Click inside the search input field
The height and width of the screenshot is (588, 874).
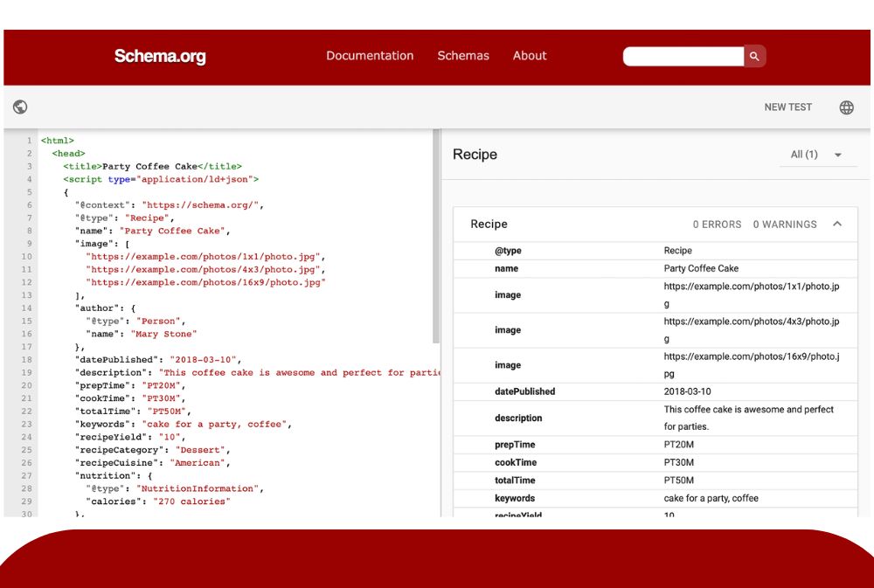(682, 56)
